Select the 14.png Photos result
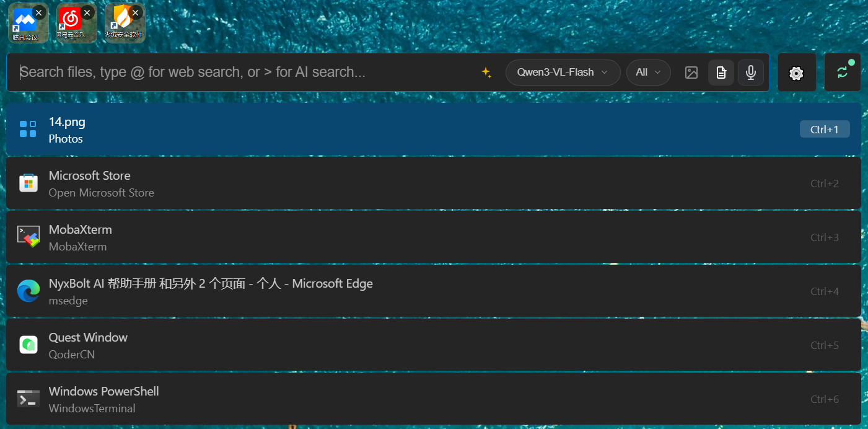This screenshot has width=868, height=429. pyautogui.click(x=434, y=130)
